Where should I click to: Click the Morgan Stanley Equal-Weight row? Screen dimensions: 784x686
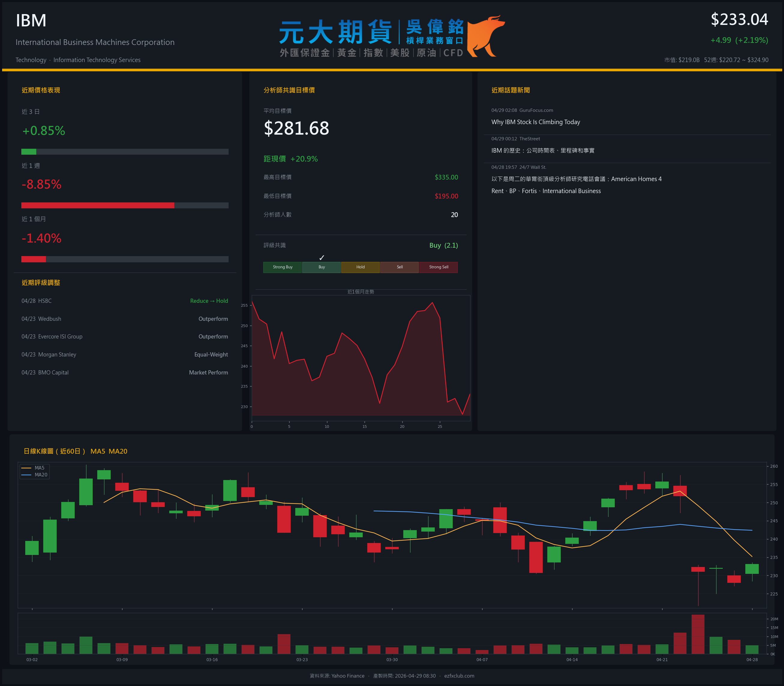[x=125, y=354]
